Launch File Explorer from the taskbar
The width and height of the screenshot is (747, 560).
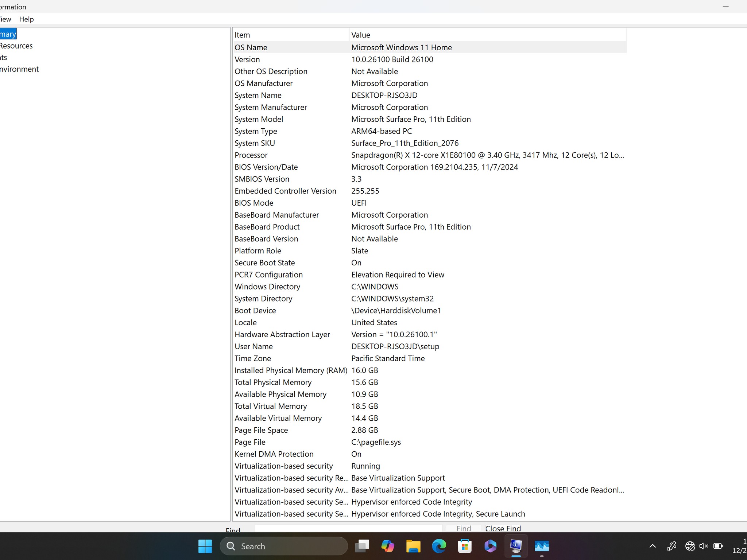[x=413, y=546]
